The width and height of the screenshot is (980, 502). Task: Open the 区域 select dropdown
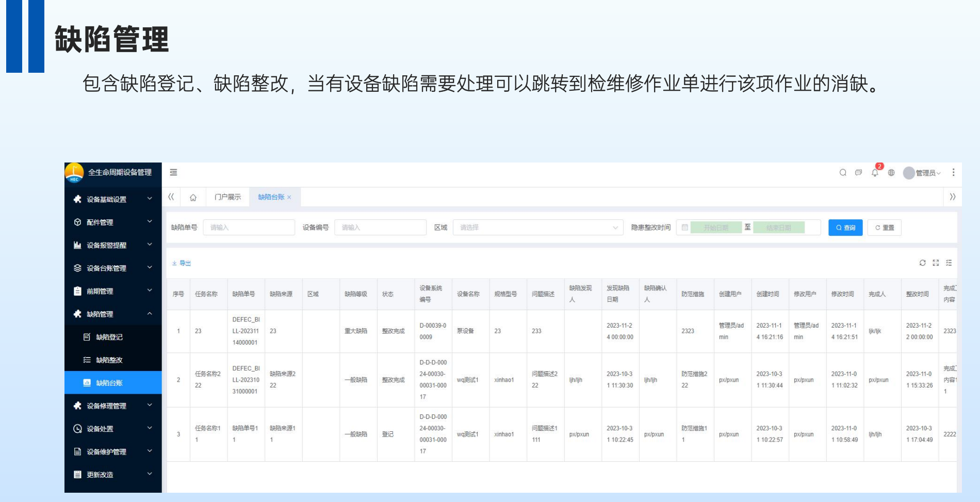(538, 228)
